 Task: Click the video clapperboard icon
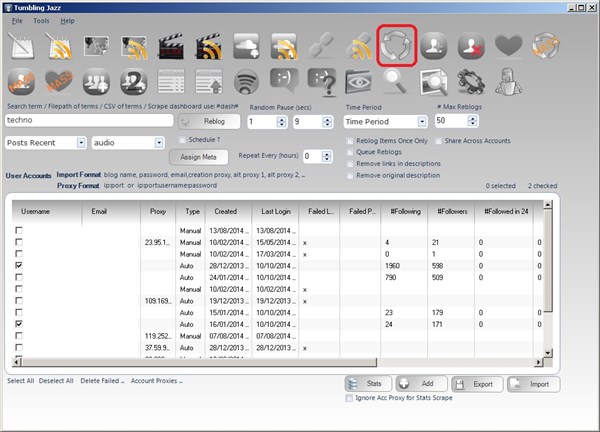[171, 46]
